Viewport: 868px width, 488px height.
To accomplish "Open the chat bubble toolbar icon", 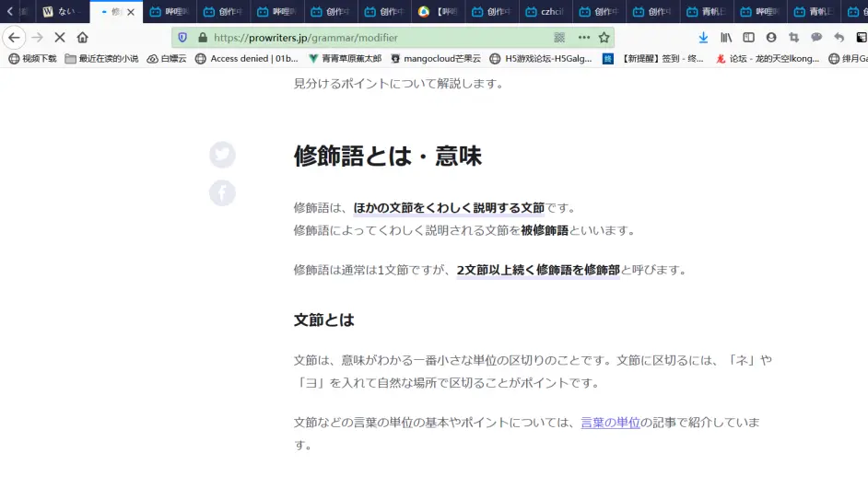I will [x=816, y=38].
